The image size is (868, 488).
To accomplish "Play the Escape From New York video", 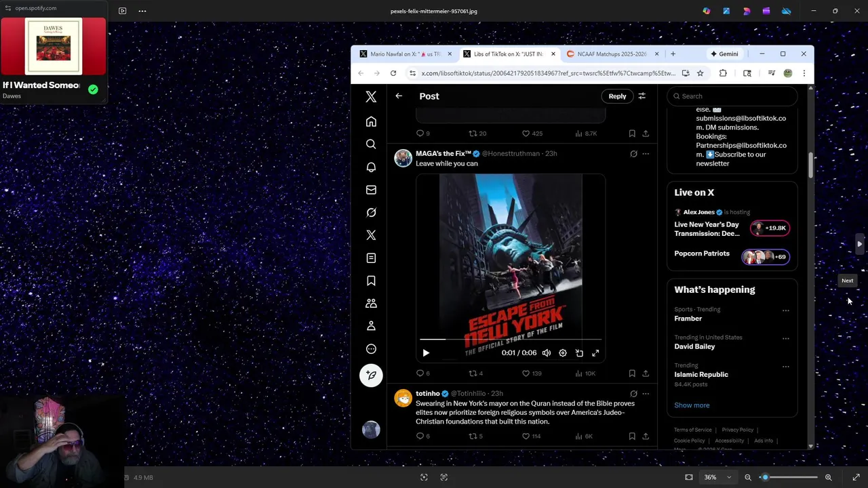I will (426, 353).
